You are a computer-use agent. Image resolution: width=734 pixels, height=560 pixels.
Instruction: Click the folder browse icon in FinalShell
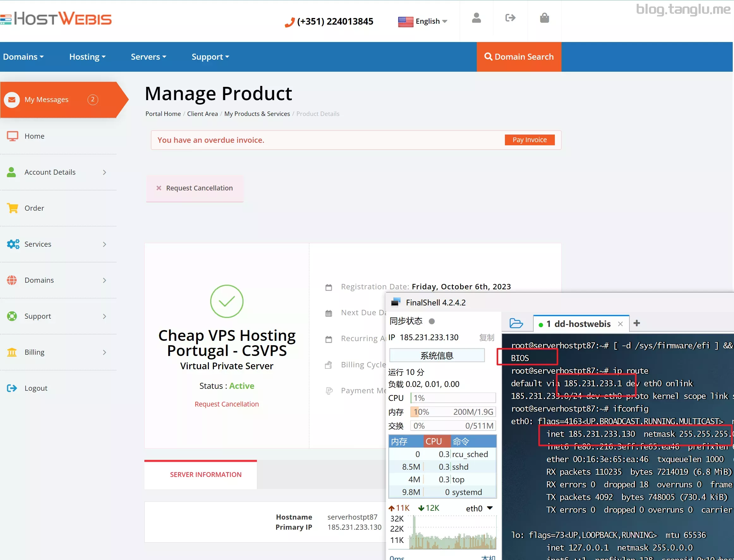(x=516, y=323)
